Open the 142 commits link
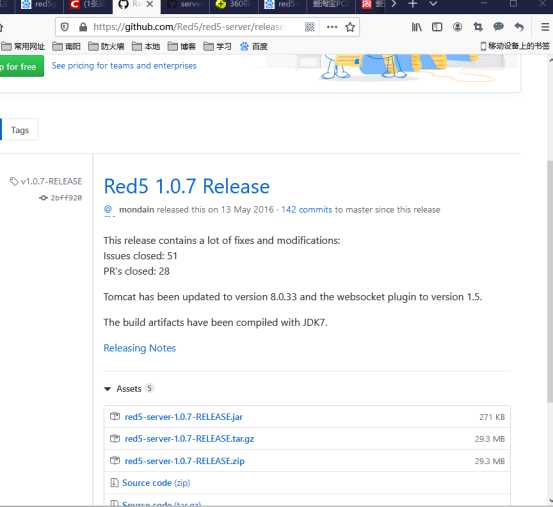The height and width of the screenshot is (507, 553). click(x=306, y=210)
